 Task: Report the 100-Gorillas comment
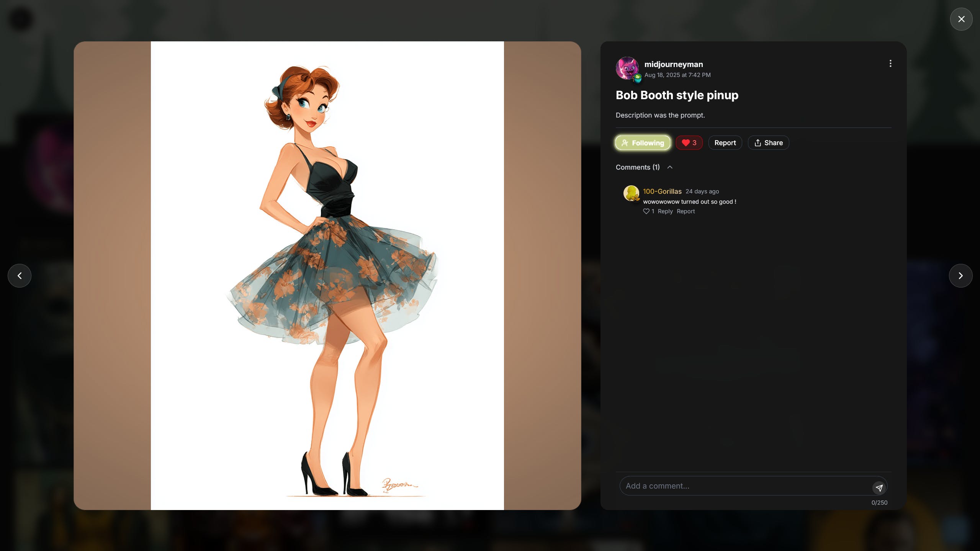(686, 211)
